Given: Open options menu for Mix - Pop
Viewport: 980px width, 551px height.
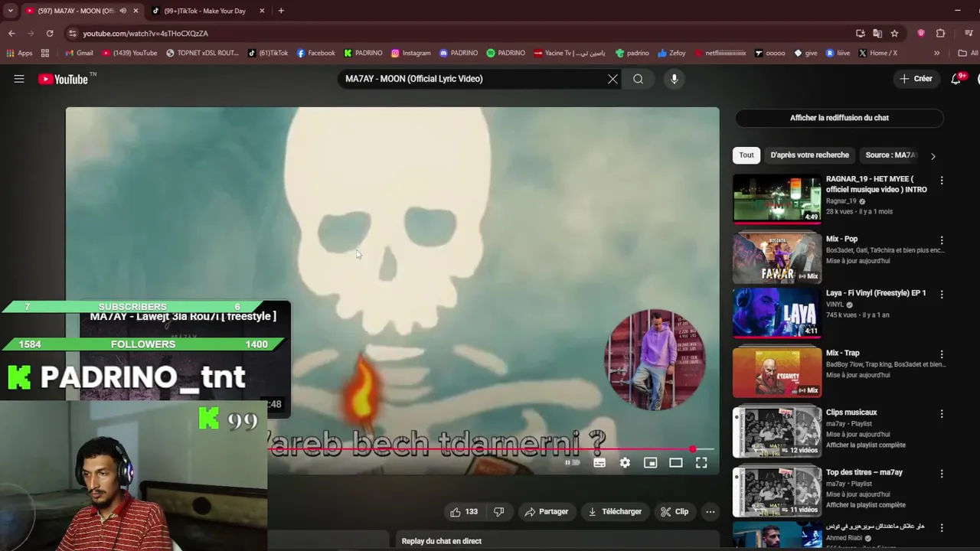Looking at the screenshot, I should point(942,240).
